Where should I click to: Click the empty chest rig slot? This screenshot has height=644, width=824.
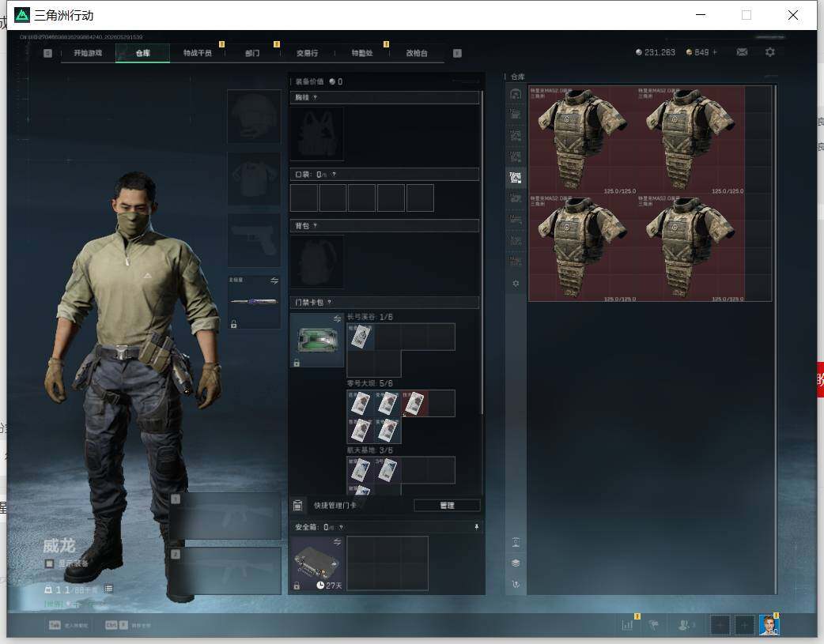tap(317, 134)
